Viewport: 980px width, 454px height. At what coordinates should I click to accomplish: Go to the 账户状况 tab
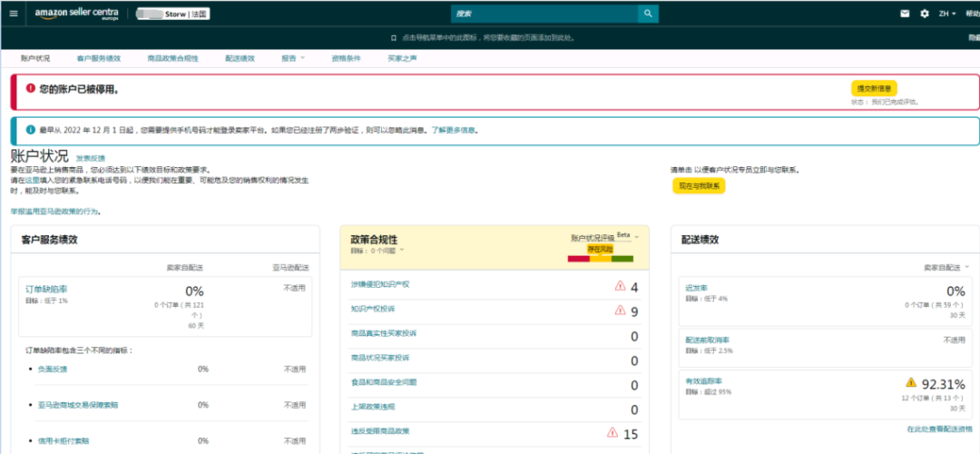click(35, 58)
